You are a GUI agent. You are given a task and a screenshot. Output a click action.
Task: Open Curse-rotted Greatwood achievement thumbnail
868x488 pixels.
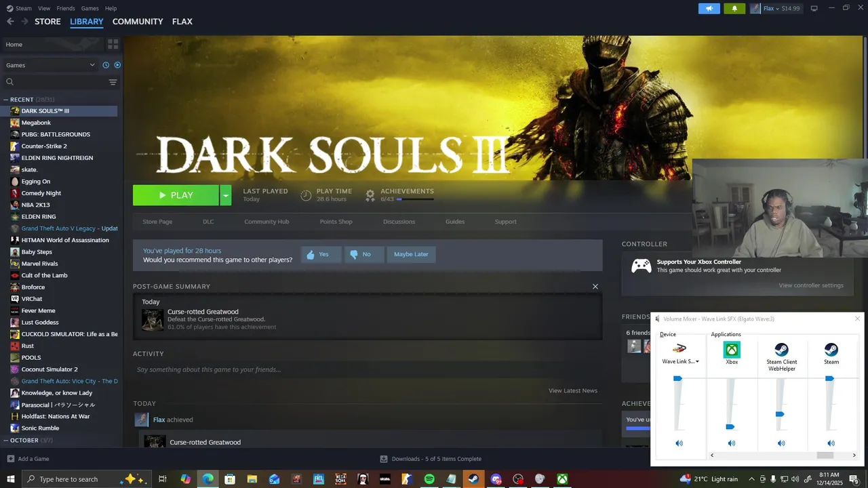[152, 319]
